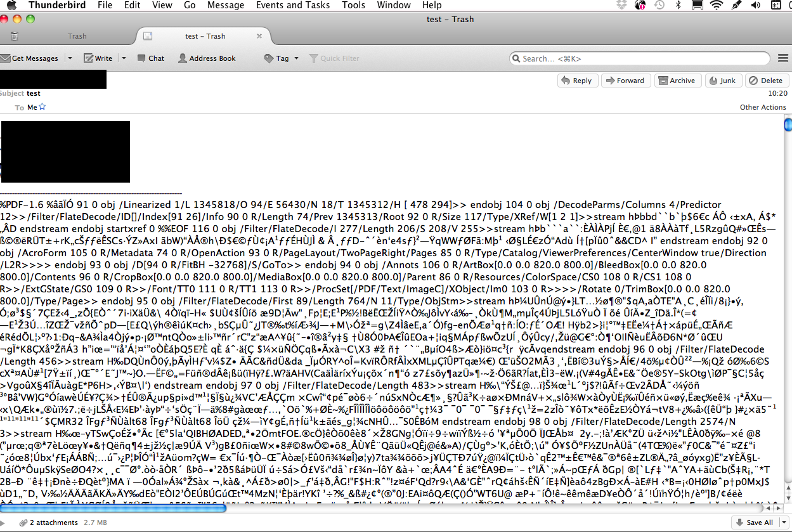The height and width of the screenshot is (532, 792).
Task: Click the Wi-Fi menu bar icon
Action: [717, 5]
